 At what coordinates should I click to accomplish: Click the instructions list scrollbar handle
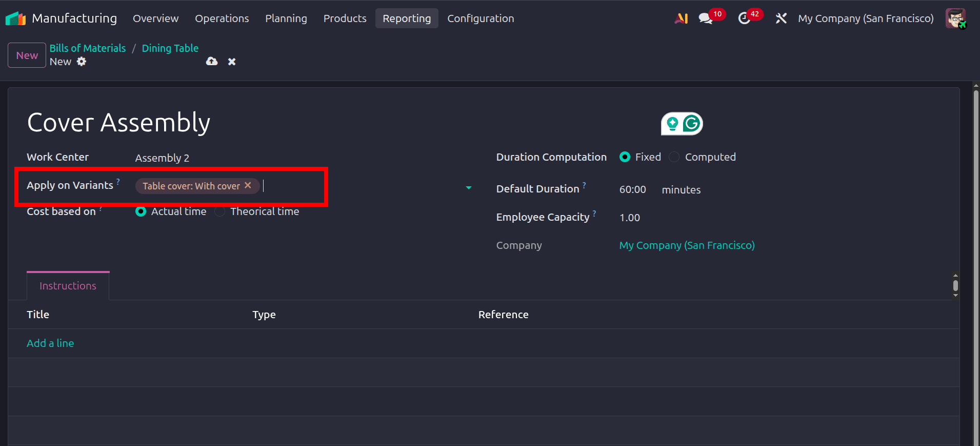[x=955, y=285]
